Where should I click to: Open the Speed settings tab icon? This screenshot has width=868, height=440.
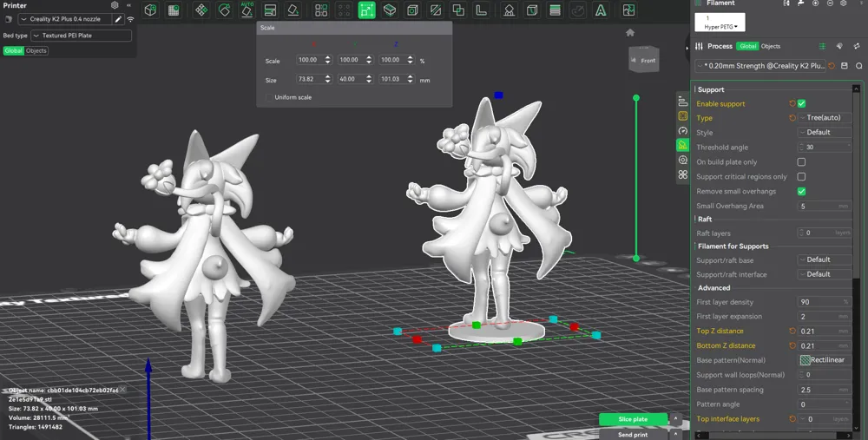(x=682, y=131)
